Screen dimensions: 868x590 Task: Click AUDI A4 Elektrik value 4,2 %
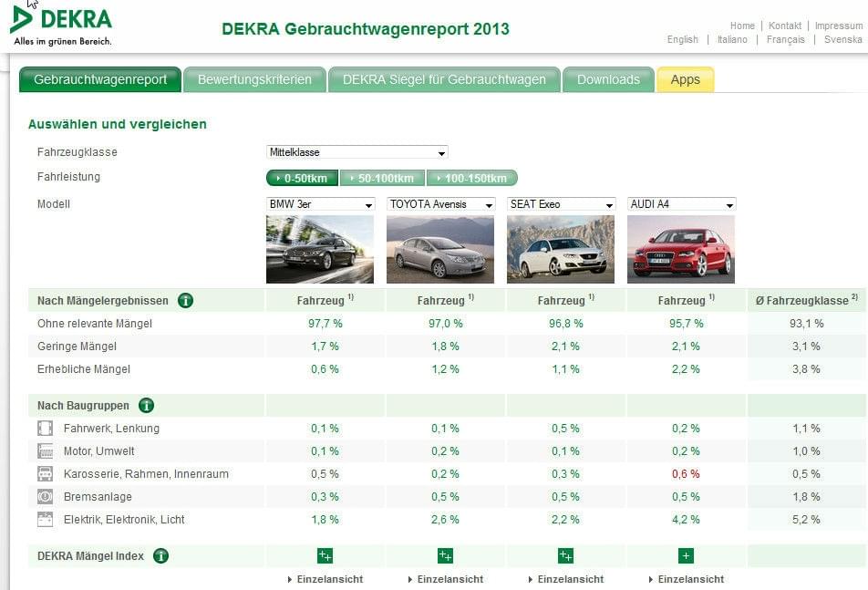tap(686, 519)
